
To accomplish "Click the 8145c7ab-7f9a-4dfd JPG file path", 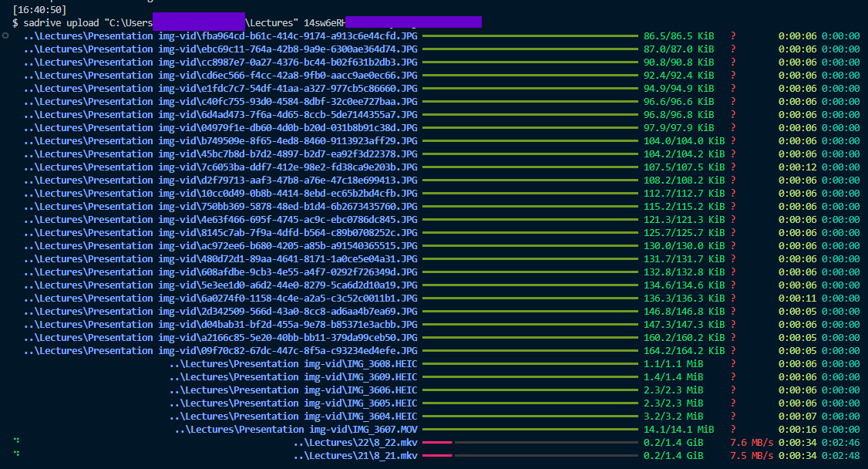I will pos(220,232).
